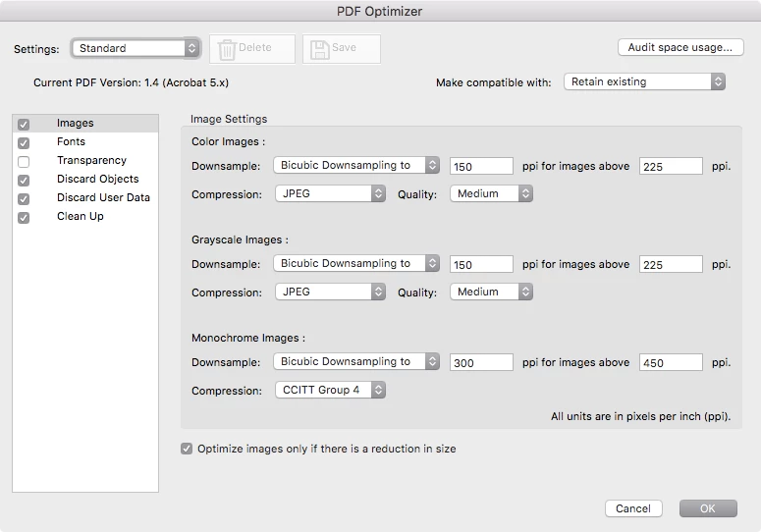Screen dimensions: 761x532
Task: Click the Monochrome Images heading
Action: (248, 338)
